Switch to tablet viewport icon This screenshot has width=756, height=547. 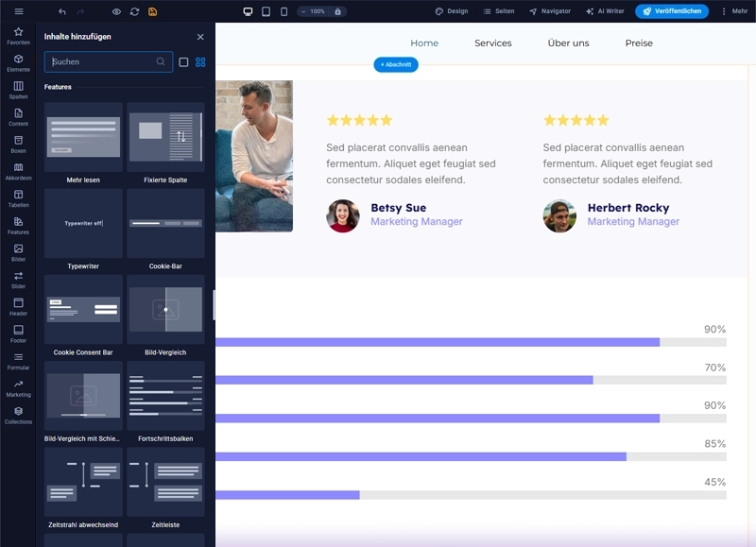pos(266,11)
